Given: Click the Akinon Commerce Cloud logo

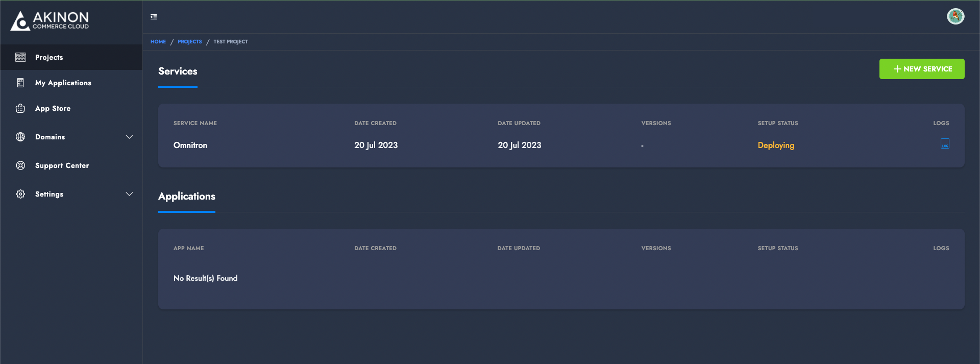Looking at the screenshot, I should (50, 21).
